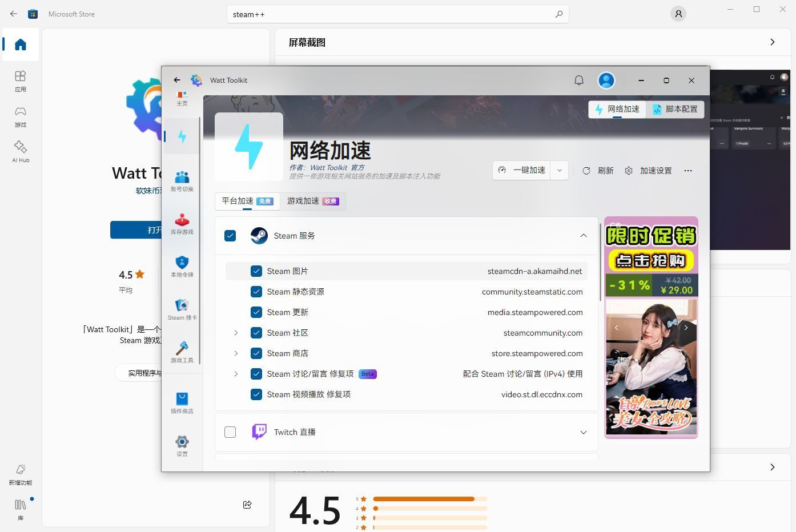
Task: Open 新增功能 in the Microsoft Store sidebar
Action: (21, 474)
